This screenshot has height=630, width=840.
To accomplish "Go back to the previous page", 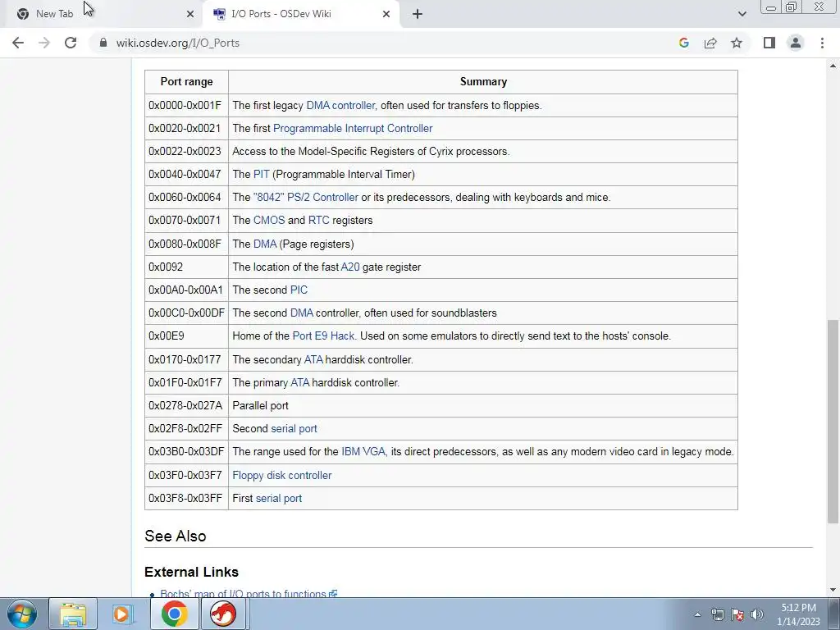I will pos(18,43).
